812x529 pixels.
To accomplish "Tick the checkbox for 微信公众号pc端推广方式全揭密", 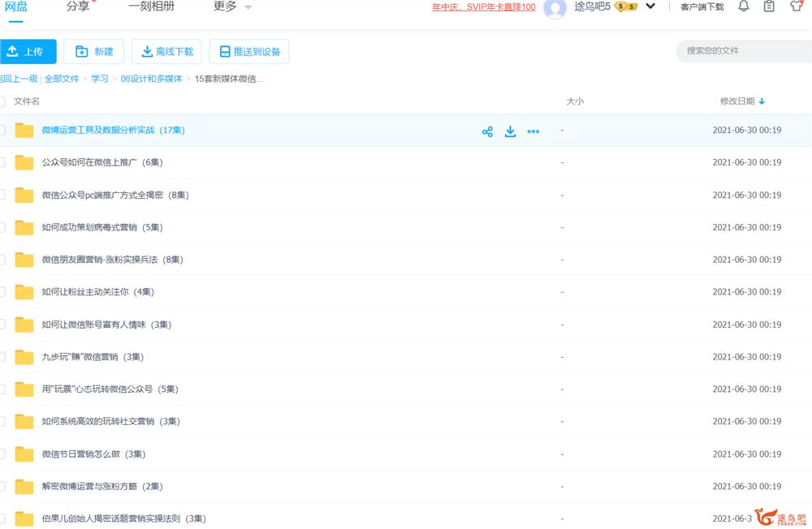I will click(2, 196).
